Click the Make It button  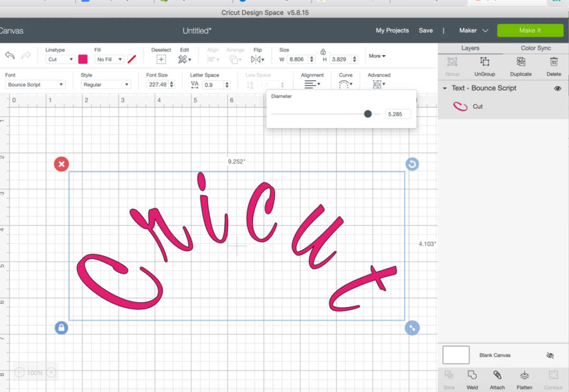point(530,30)
